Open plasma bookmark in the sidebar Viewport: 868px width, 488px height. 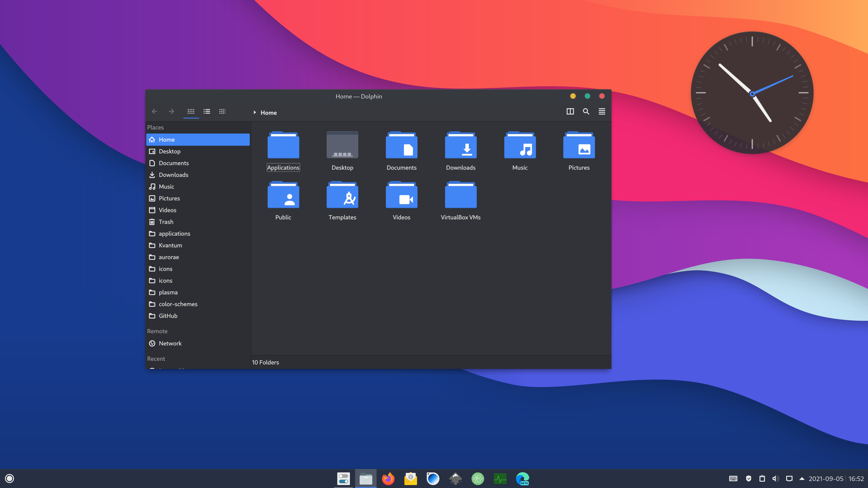198,292
